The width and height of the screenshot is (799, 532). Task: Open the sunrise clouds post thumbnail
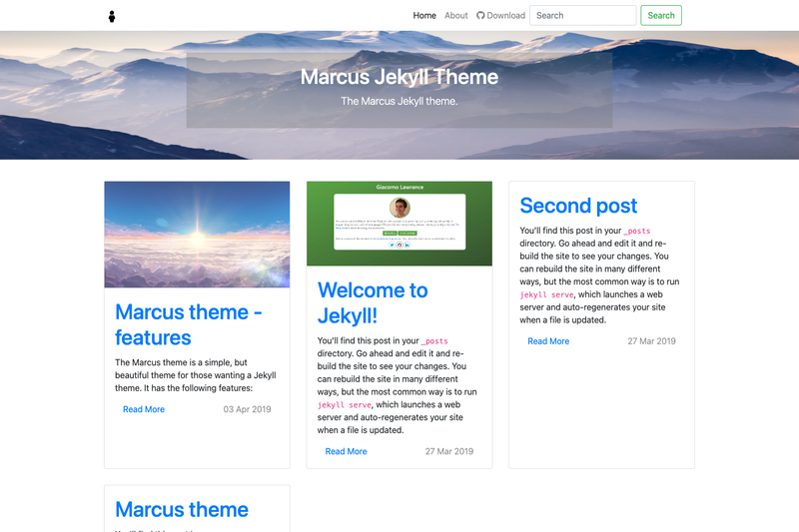[197, 235]
